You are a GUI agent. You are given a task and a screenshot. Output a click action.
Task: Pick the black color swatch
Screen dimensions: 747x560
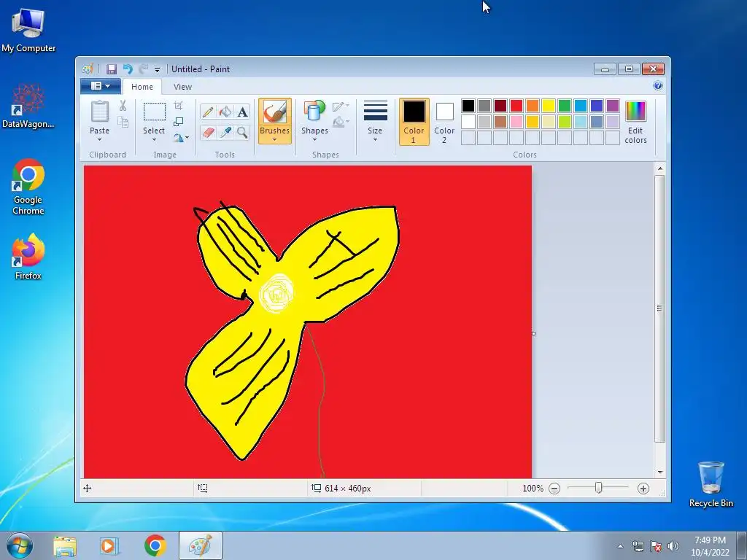point(468,105)
